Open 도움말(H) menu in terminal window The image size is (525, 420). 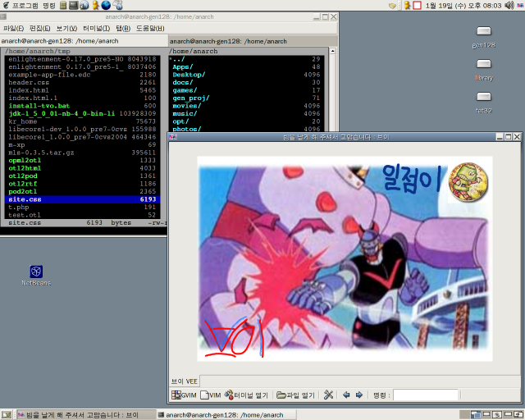click(x=150, y=29)
